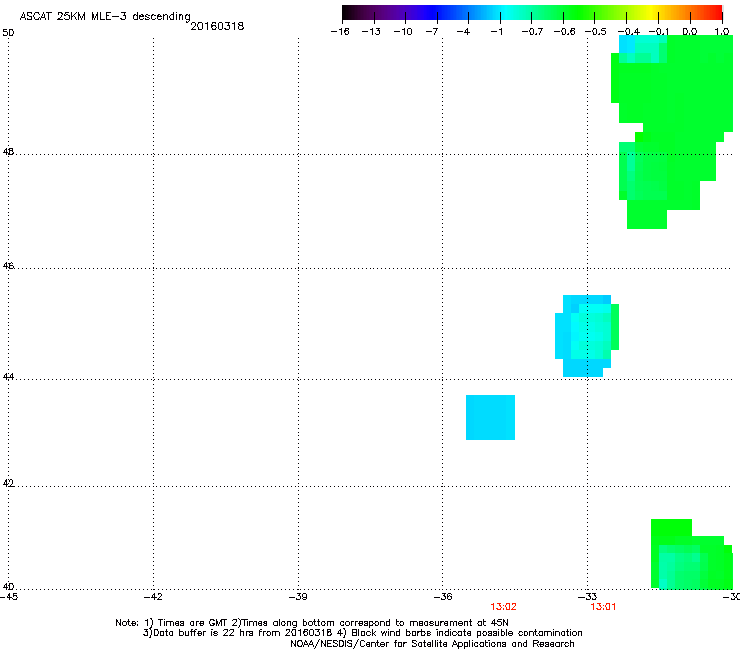Click the colorbar label '-0.7'

(x=532, y=32)
